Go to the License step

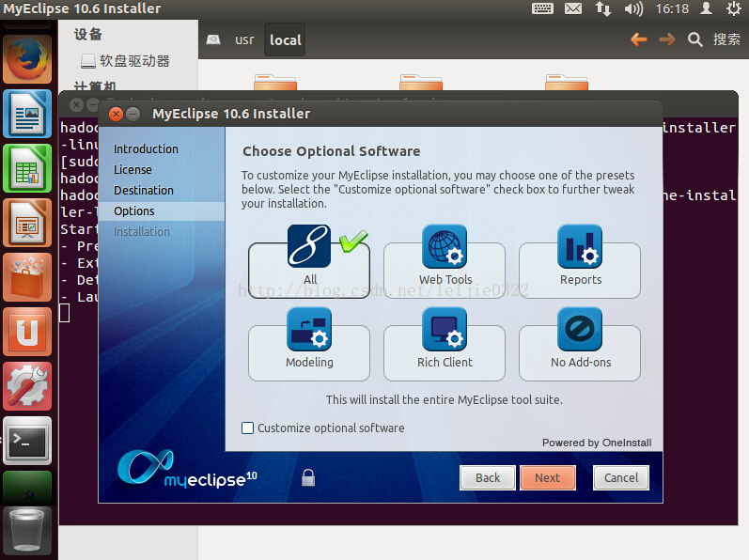click(133, 169)
